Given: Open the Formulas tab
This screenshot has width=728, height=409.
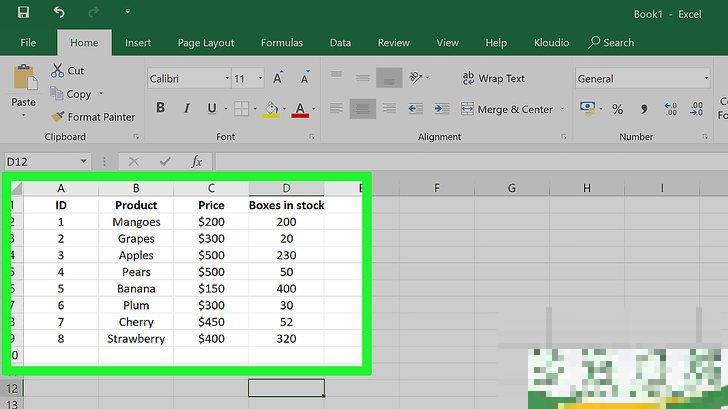Looking at the screenshot, I should point(282,43).
